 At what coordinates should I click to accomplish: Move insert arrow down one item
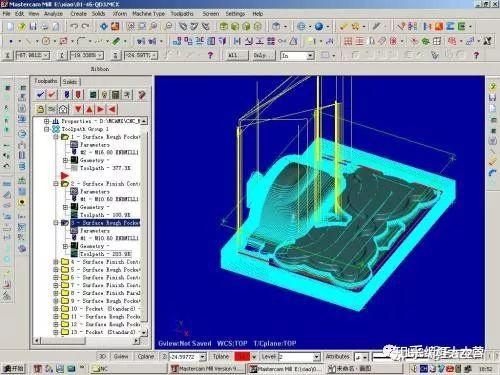click(x=78, y=109)
